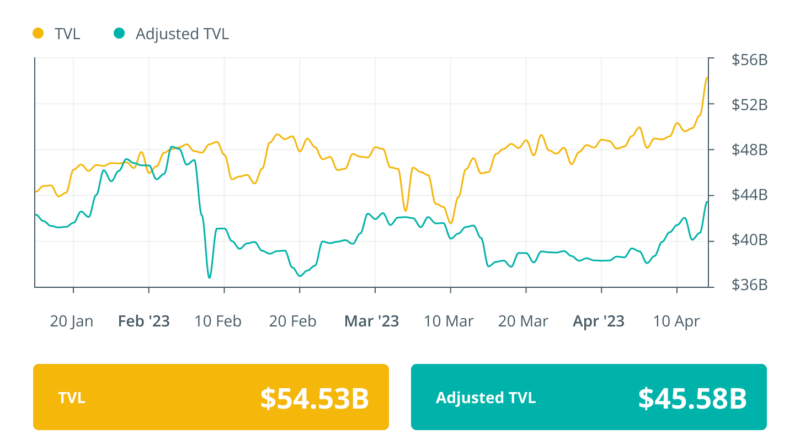This screenshot has height=445, width=800.
Task: Click the 20 Jan axis tick label
Action: click(x=70, y=321)
